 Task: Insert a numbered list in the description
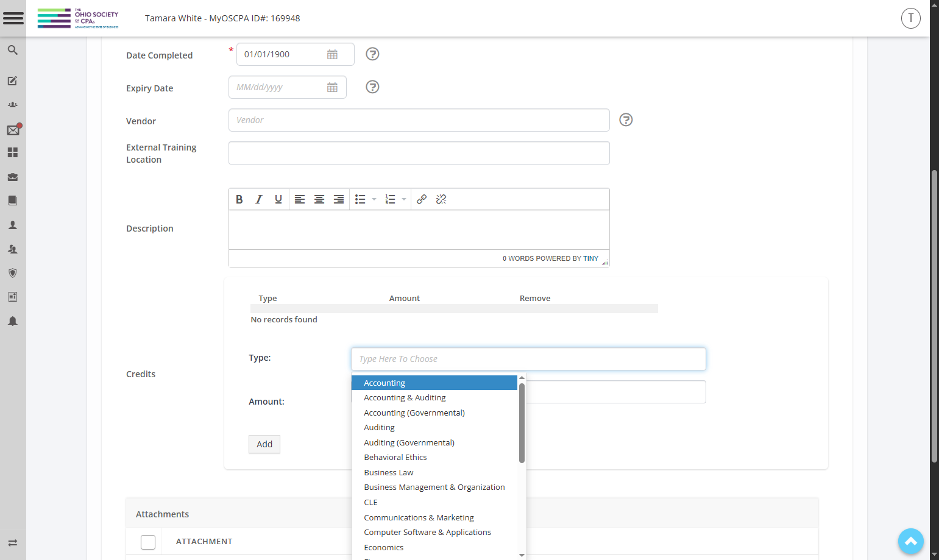click(391, 199)
